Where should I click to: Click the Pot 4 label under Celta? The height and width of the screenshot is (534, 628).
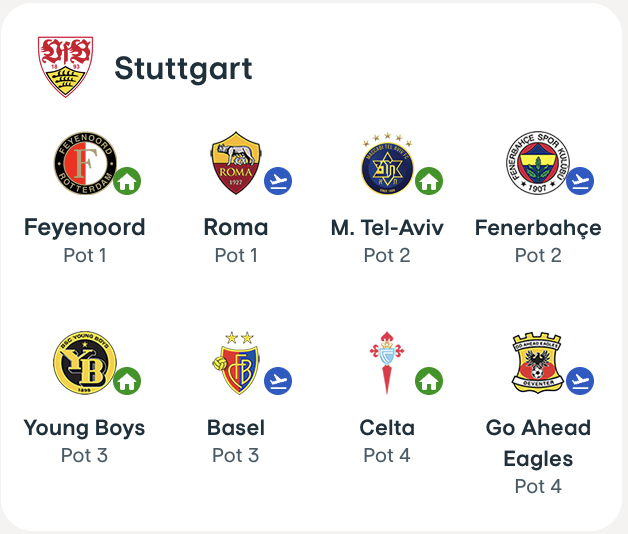[x=387, y=455]
